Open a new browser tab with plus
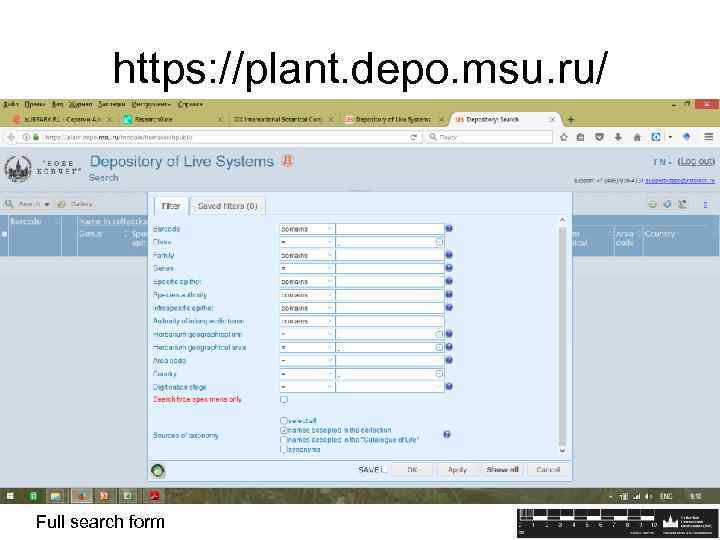The height and width of the screenshot is (540, 720). pos(571,120)
